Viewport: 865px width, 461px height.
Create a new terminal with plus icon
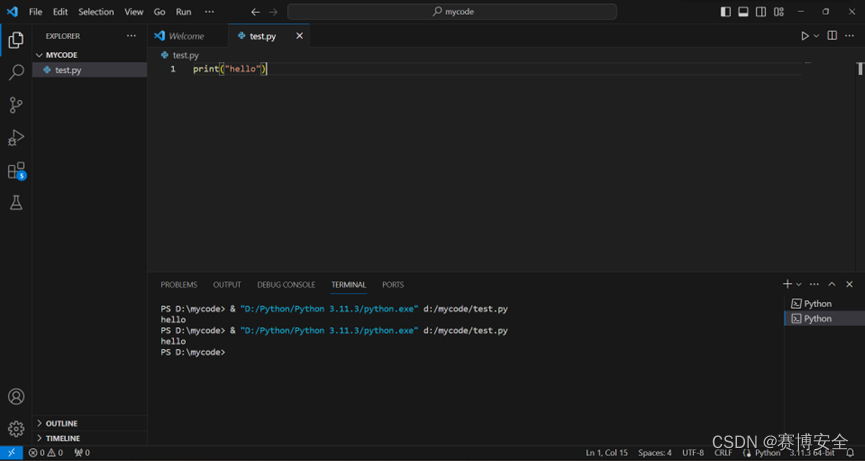[x=787, y=284]
